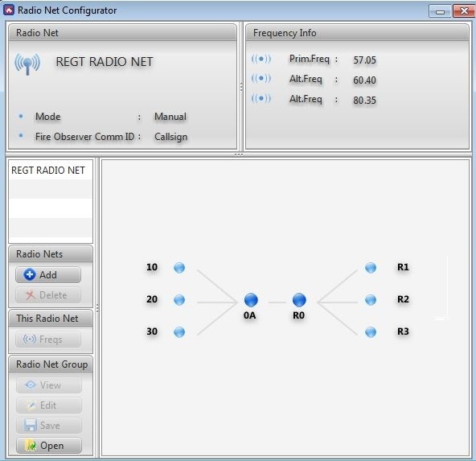Select the R0 central node
This screenshot has width=476, height=461.
(299, 300)
